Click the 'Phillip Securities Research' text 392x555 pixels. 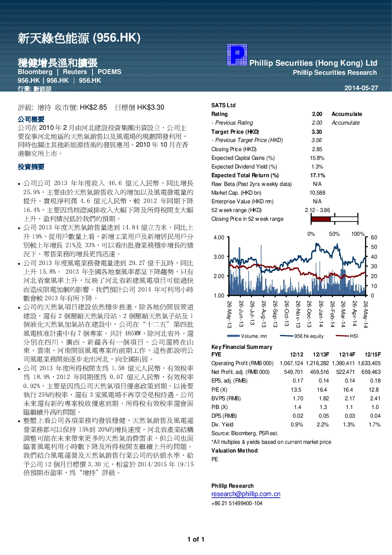click(335, 73)
